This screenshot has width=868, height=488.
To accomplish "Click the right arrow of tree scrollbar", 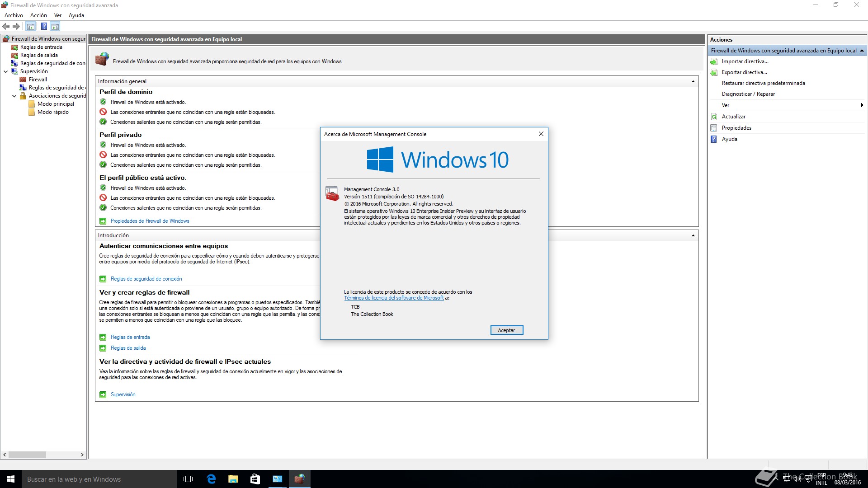I will click(x=82, y=455).
